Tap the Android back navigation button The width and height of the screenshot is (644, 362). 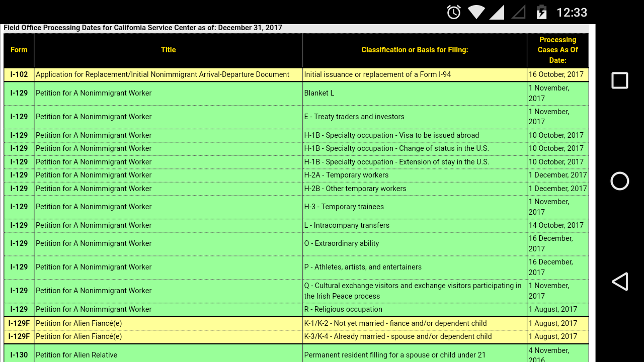click(620, 282)
